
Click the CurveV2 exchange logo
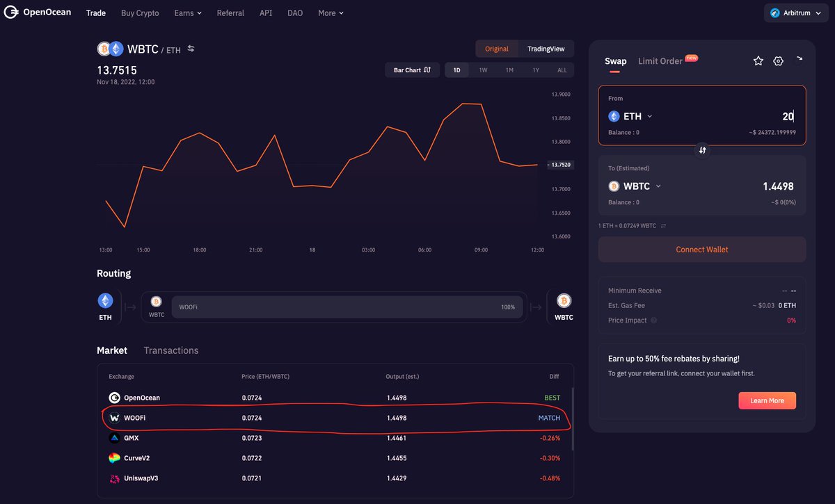pos(115,458)
